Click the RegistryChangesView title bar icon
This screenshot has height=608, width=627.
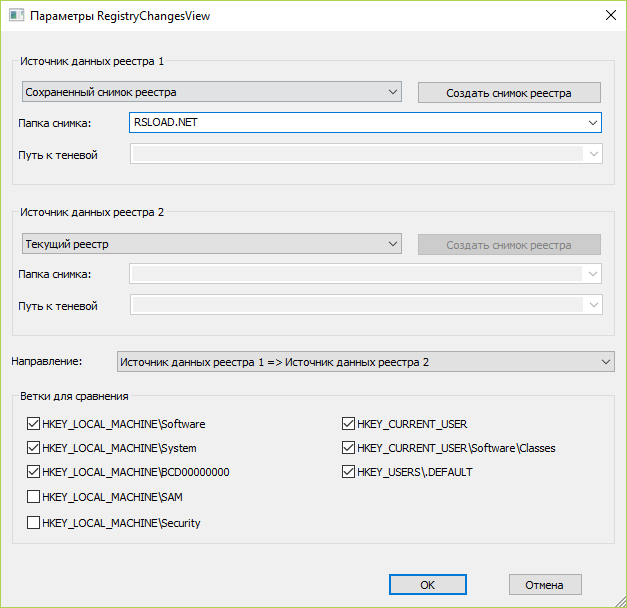tap(15, 16)
